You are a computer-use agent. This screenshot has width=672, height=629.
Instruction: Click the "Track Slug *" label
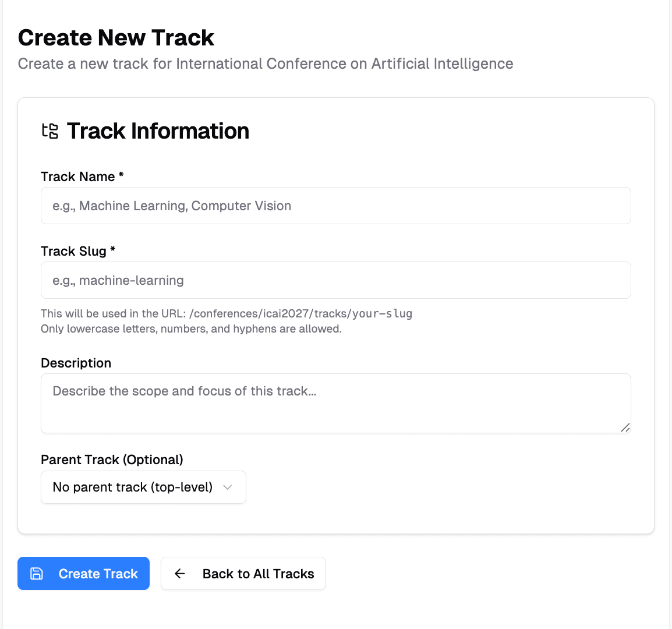pyautogui.click(x=78, y=251)
